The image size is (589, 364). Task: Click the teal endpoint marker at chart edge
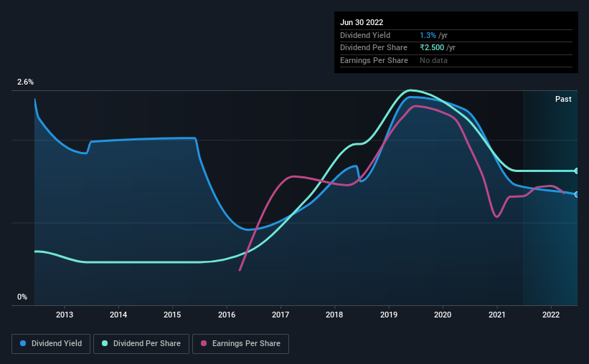[576, 171]
